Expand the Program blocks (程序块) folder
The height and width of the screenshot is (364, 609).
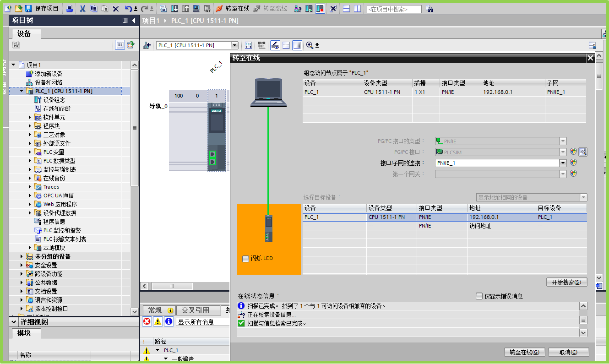tap(30, 126)
